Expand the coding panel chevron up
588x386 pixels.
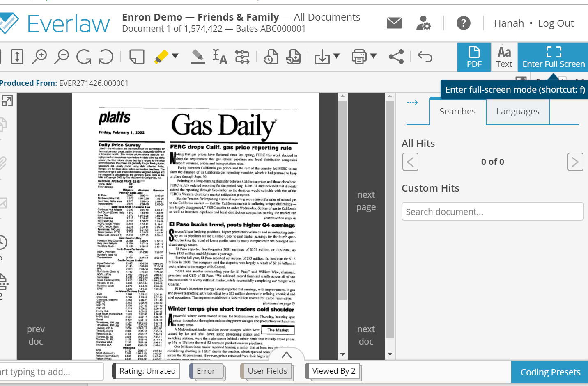[287, 355]
